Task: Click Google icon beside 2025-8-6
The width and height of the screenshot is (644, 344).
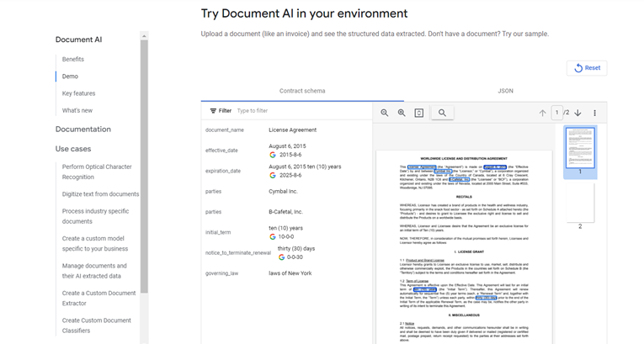Action: [272, 175]
